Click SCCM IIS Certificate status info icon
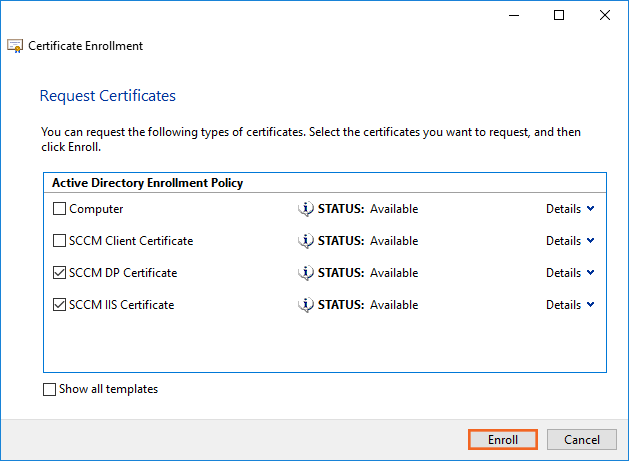Image resolution: width=629 pixels, height=461 pixels. [306, 305]
